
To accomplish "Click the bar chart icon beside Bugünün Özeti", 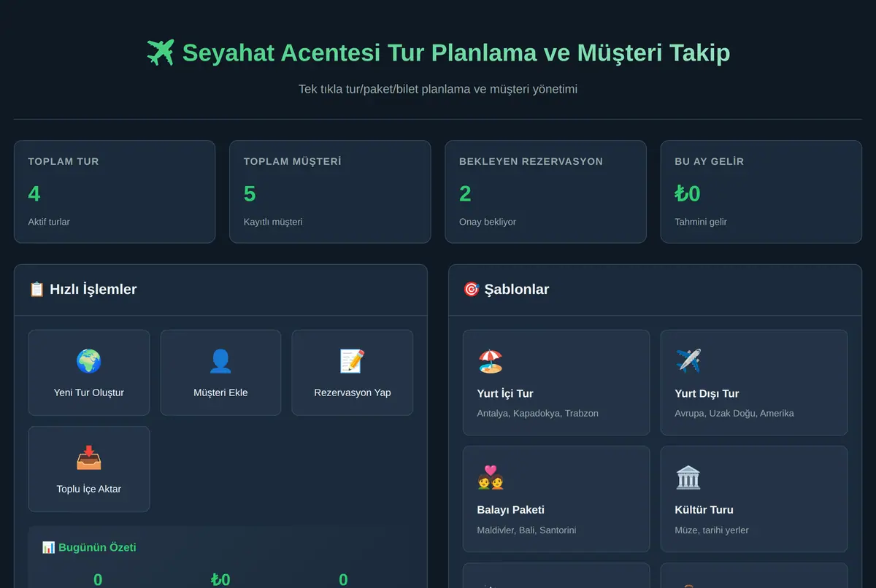I will click(48, 547).
